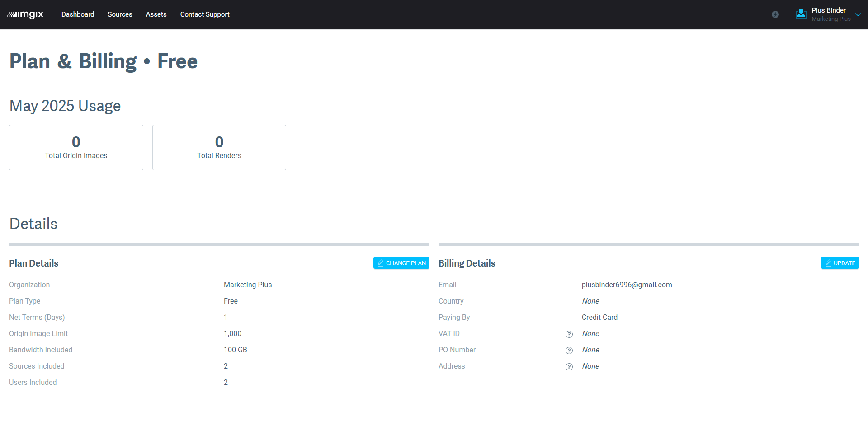Open the Dashboard page
868x435 pixels.
tap(78, 14)
